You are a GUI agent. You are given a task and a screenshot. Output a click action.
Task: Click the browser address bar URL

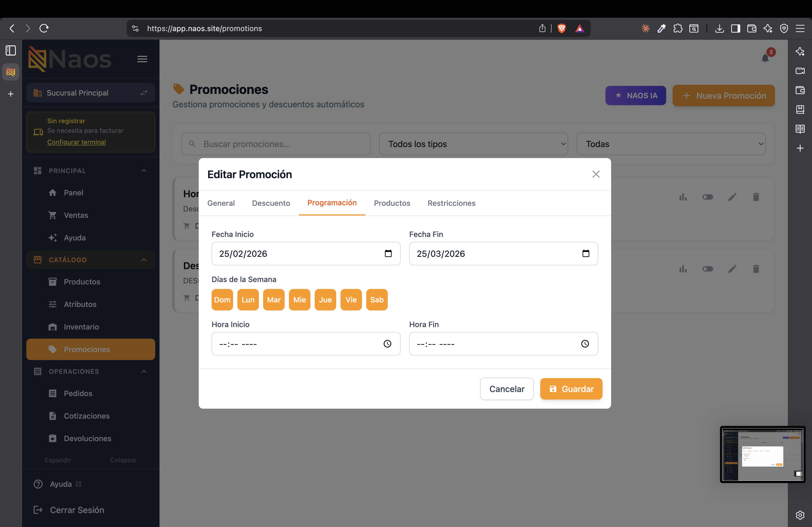[204, 28]
